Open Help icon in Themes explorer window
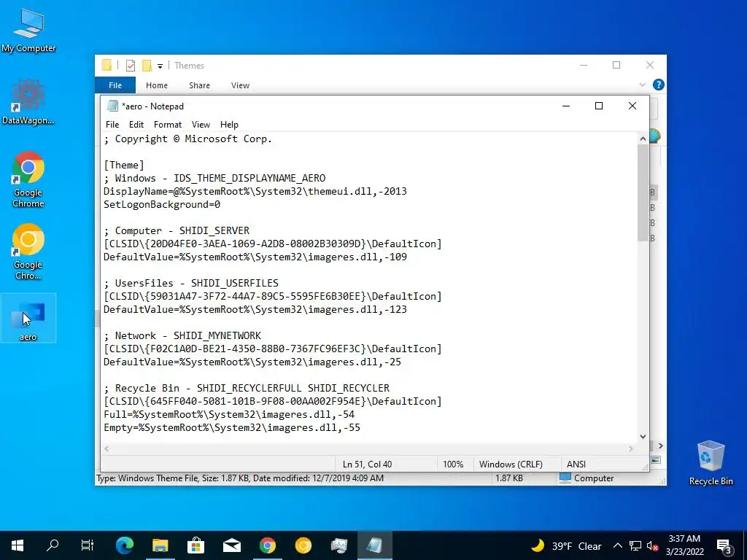 (659, 85)
